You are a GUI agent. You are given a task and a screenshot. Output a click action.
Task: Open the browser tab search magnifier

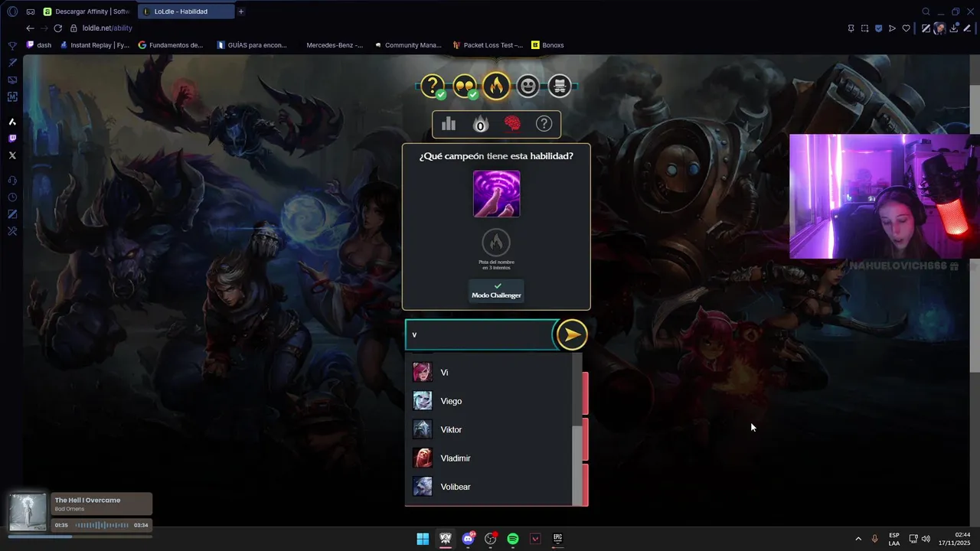tap(926, 11)
